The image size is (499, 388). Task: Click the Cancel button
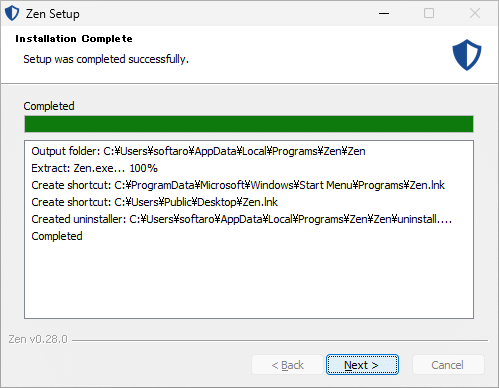click(448, 365)
